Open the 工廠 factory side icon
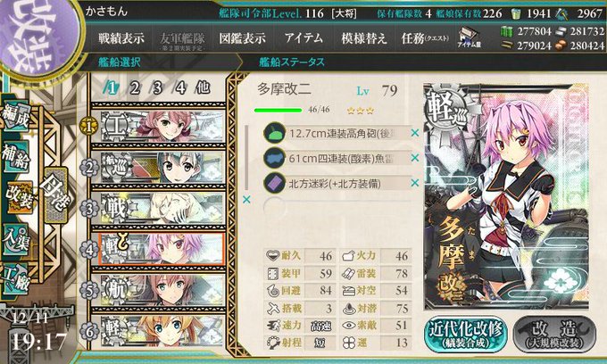 tap(15, 277)
